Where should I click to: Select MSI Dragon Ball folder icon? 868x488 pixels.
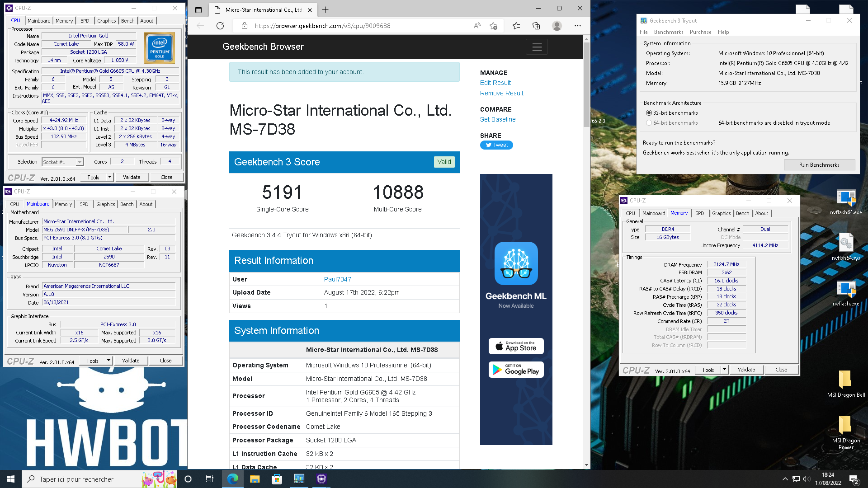tap(845, 384)
